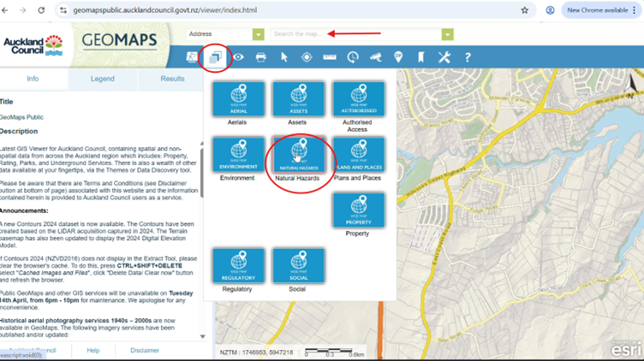Click the browser Forward arrow

coord(23,10)
